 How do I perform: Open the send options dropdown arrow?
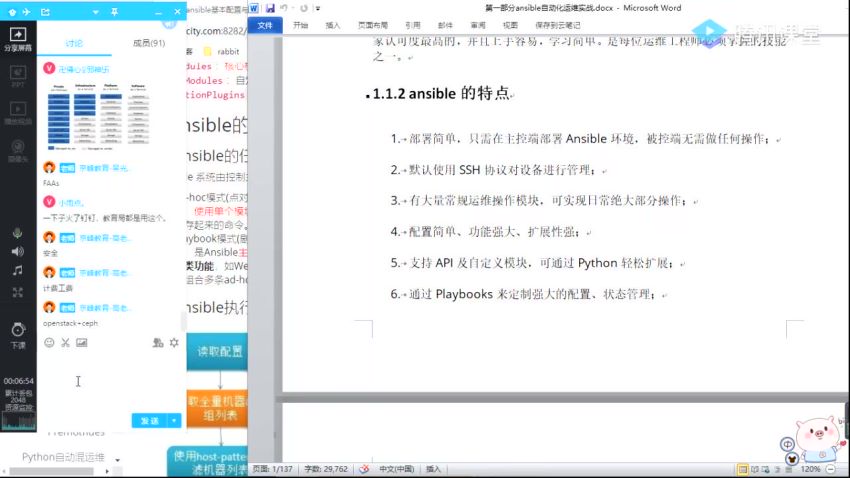pos(175,421)
